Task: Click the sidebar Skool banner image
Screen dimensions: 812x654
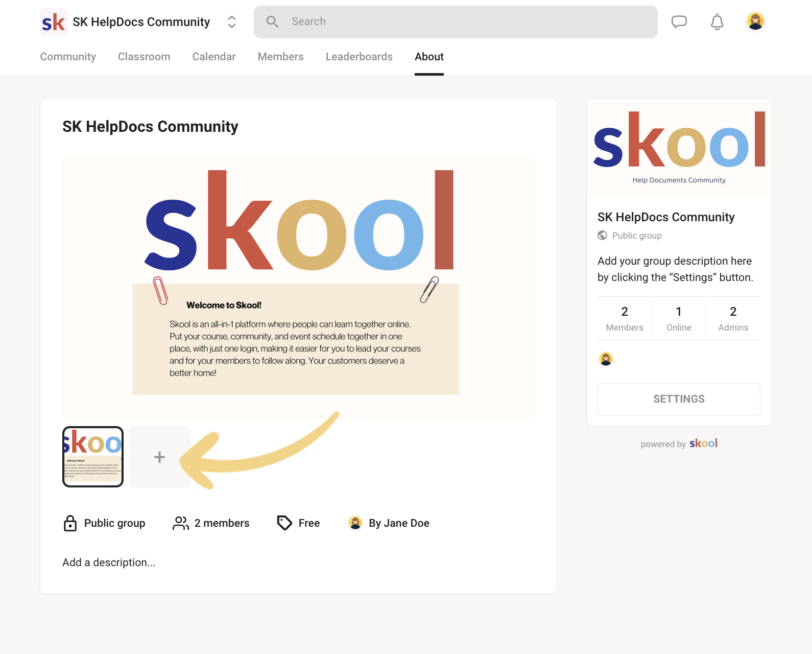Action: (679, 148)
